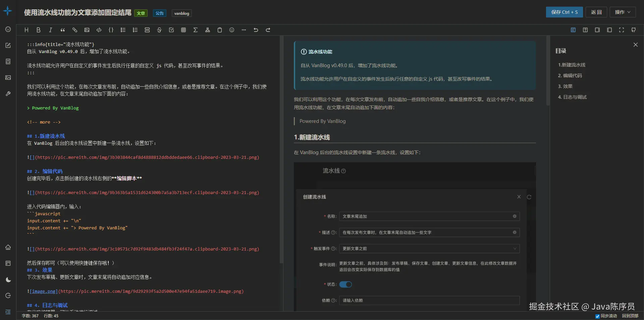
Task: Save the article with 保存 Ctrl + S
Action: (565, 12)
